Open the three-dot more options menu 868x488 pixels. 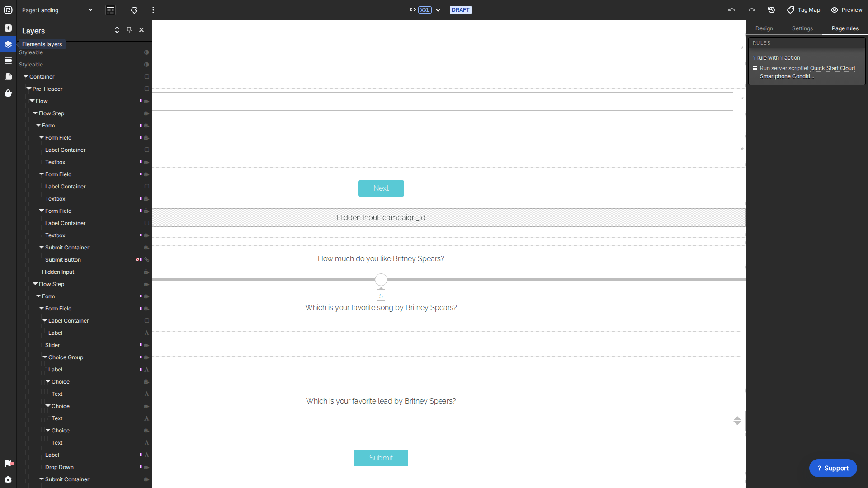(153, 10)
